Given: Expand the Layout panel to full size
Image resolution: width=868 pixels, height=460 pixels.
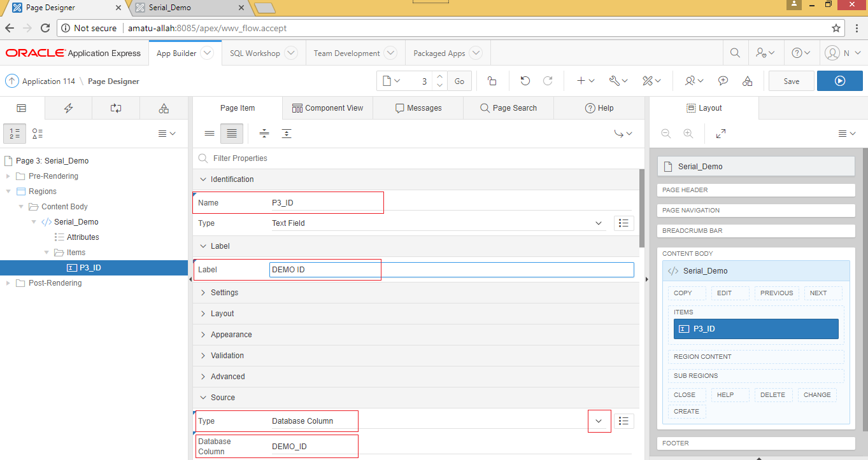Looking at the screenshot, I should (720, 134).
